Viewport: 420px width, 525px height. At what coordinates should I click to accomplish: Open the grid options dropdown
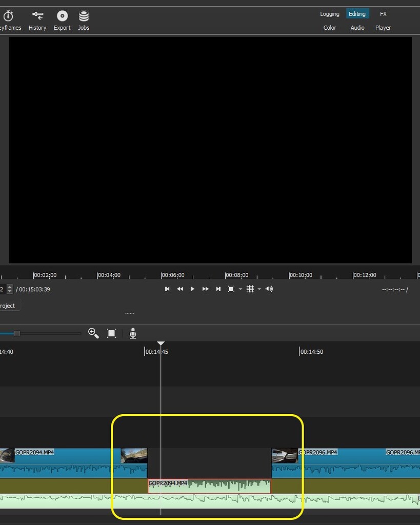(x=259, y=289)
